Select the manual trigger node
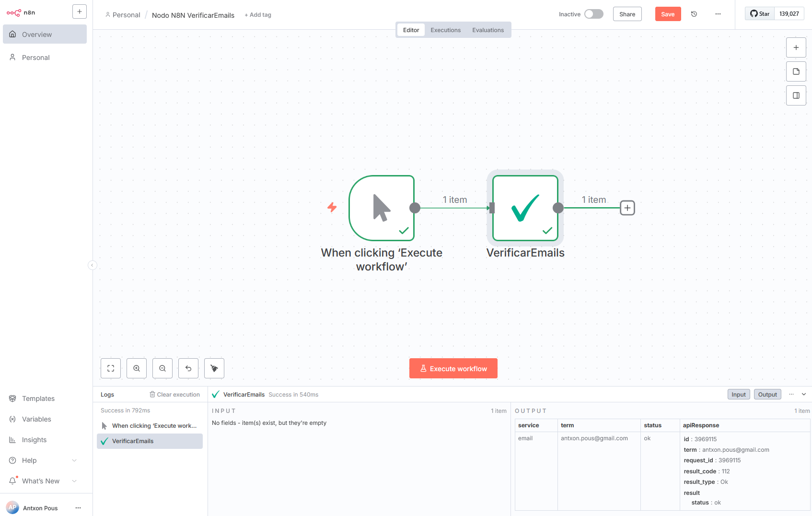812x516 pixels. tap(382, 208)
